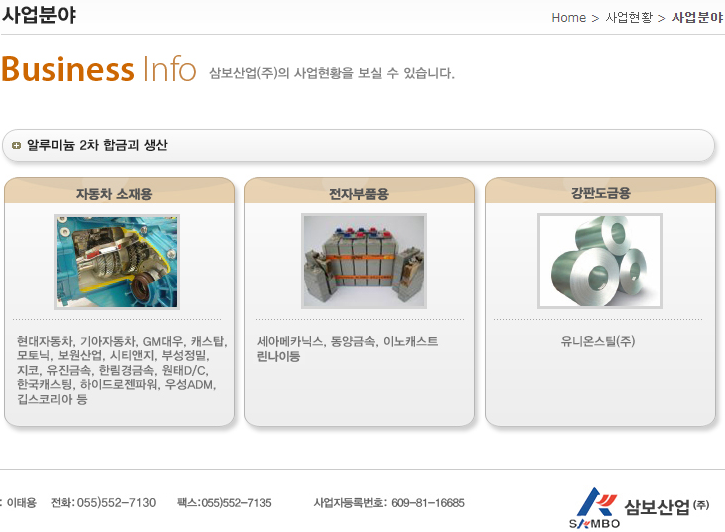Click the 한국캐스팅, 하이드로젠파워 line
The width and height of the screenshot is (725, 532).
pos(117,384)
